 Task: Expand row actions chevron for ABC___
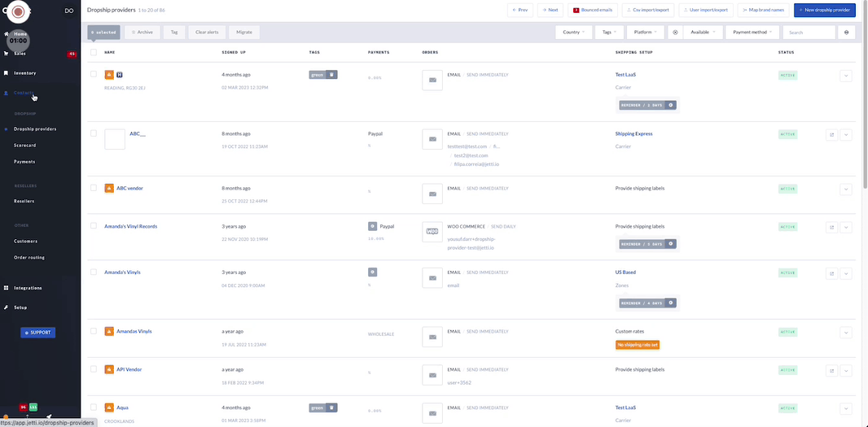[x=845, y=134]
